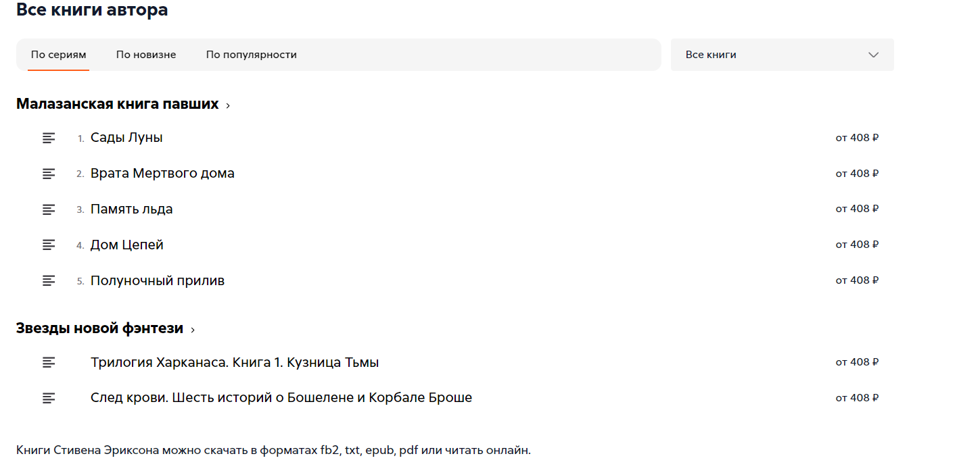This screenshot has height=475, width=980.
Task: Open the book Сады Луны
Action: (126, 138)
